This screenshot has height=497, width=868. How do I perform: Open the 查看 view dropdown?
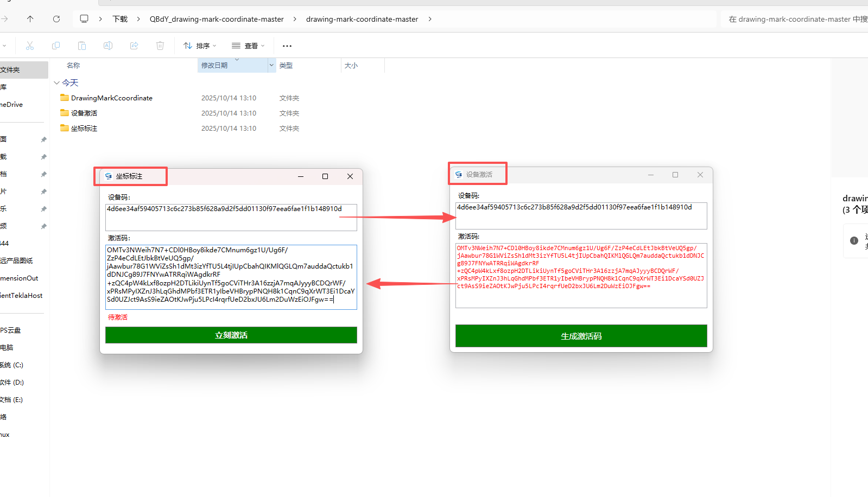pyautogui.click(x=248, y=46)
